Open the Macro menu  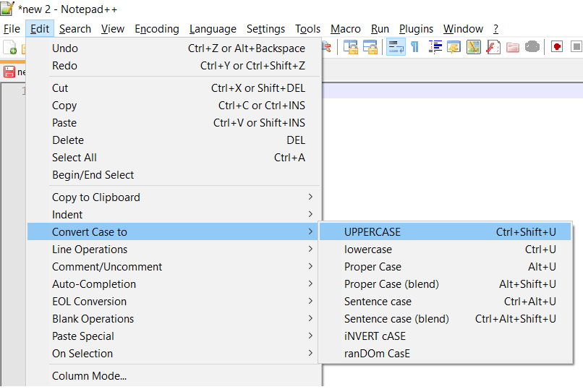346,29
